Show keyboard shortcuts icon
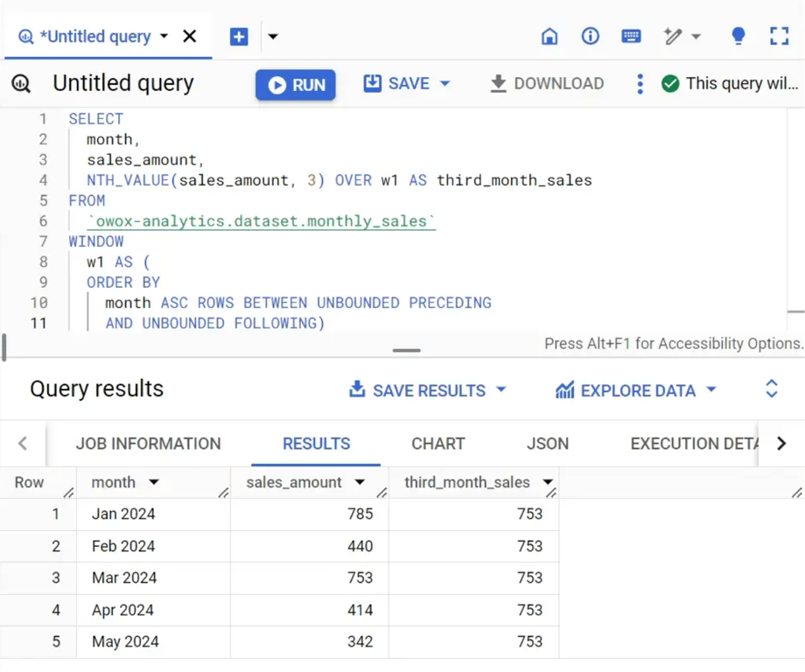This screenshot has width=805, height=672. pyautogui.click(x=631, y=36)
